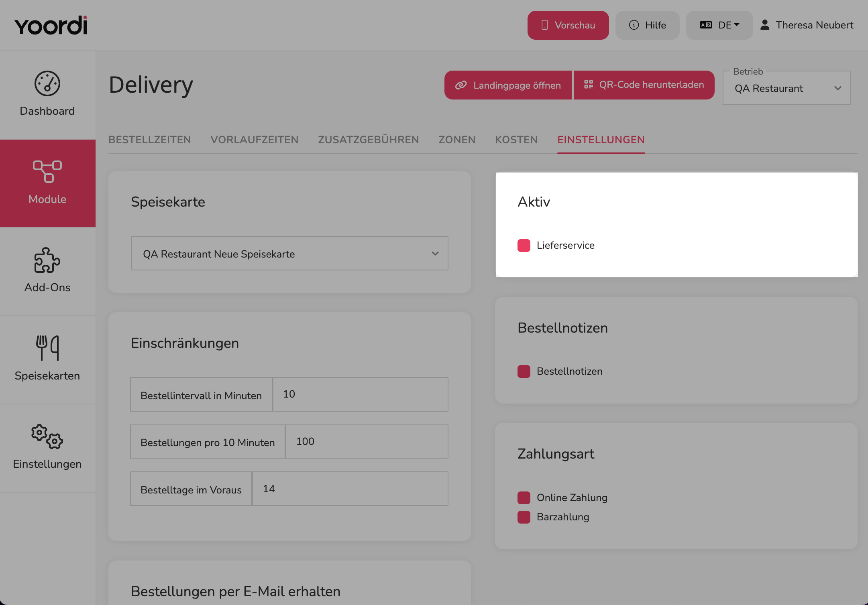Open the Betrieb QA Restaurant dropdown
The width and height of the screenshot is (868, 605).
click(787, 88)
